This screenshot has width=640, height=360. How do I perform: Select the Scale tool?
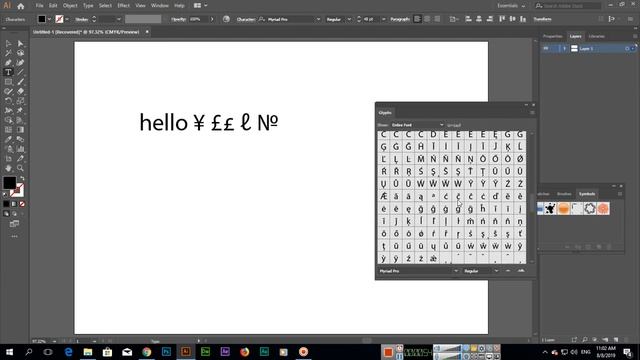20,101
